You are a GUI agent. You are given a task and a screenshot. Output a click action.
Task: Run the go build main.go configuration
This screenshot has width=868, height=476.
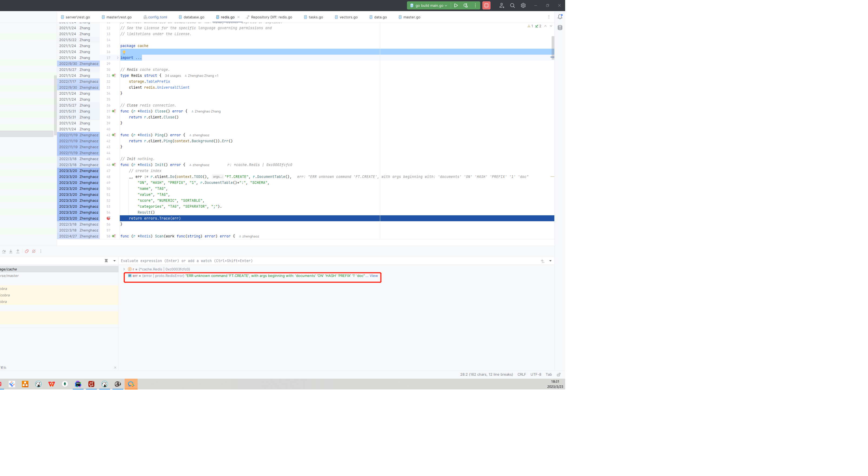coord(456,5)
